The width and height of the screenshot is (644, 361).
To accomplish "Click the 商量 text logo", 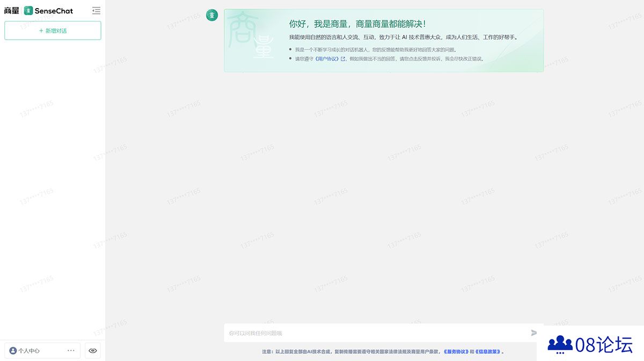I will tap(12, 11).
